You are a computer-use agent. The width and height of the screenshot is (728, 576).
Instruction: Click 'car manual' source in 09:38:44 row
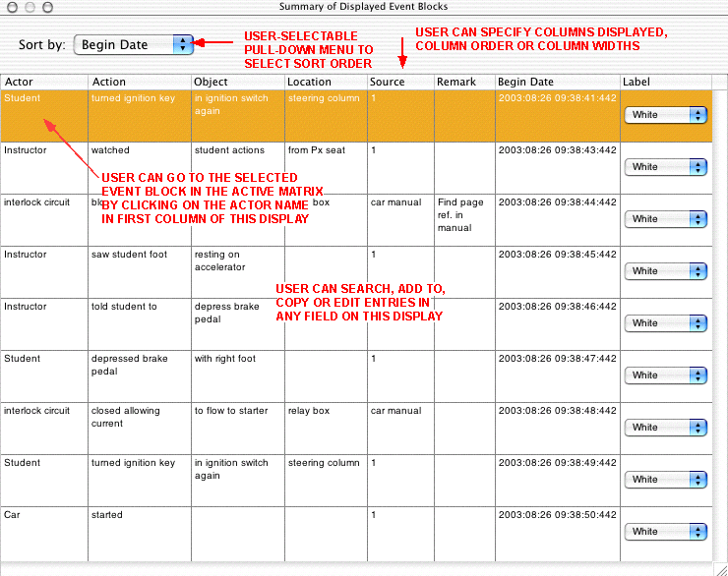pos(401,220)
